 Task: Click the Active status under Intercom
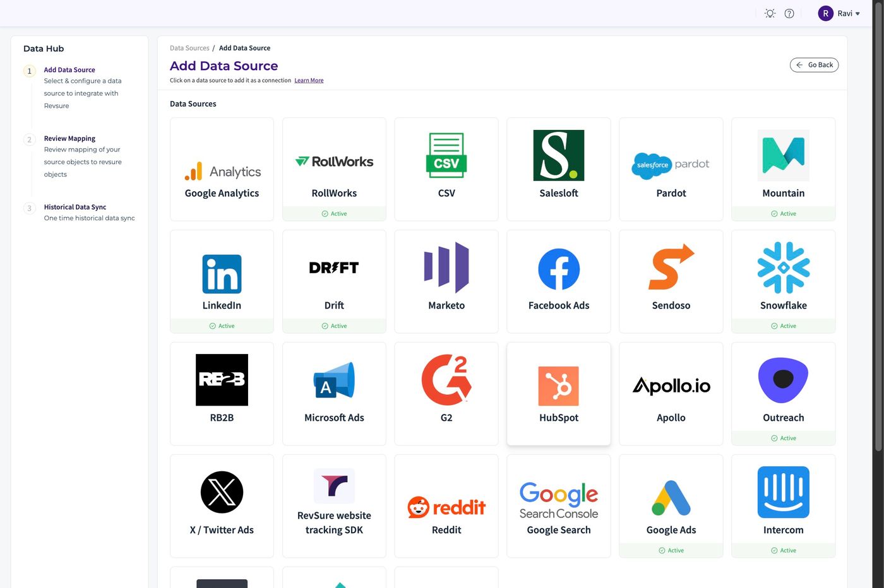(784, 551)
